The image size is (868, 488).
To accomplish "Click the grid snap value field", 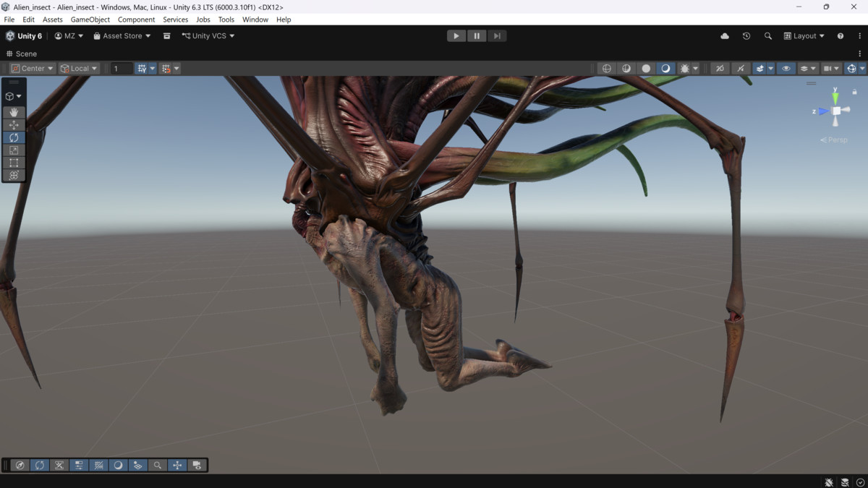I will coord(121,69).
